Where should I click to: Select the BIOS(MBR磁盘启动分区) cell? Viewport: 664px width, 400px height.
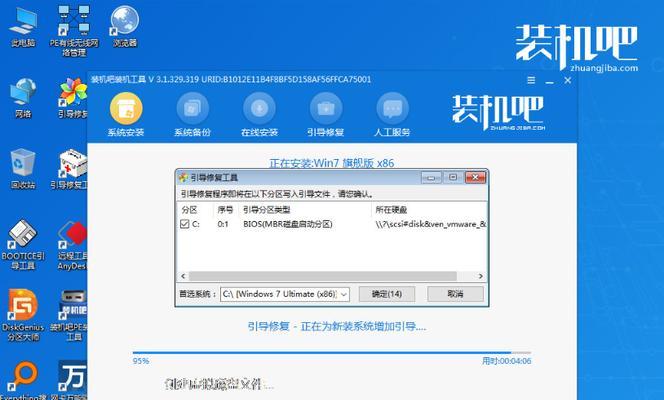pyautogui.click(x=288, y=224)
